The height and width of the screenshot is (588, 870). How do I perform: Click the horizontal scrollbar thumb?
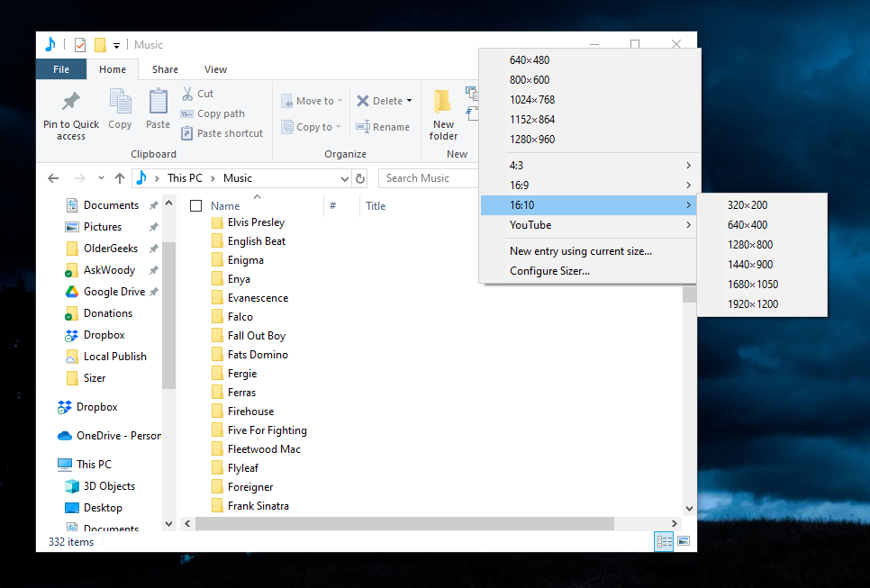404,524
